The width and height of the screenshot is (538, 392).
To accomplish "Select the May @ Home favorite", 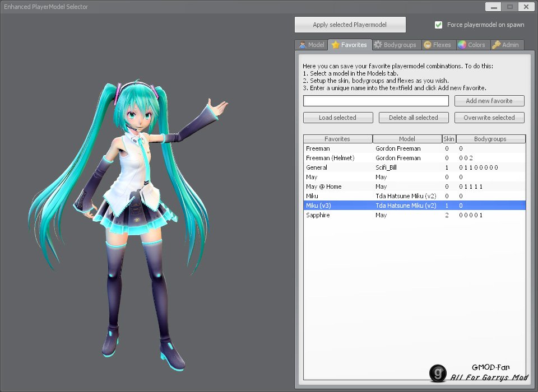I will [415, 186].
